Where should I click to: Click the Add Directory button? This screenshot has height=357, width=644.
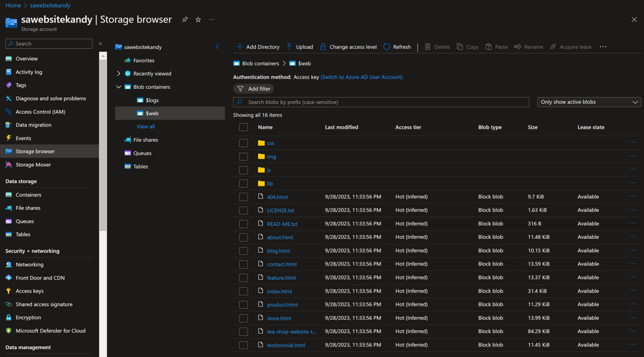258,47
